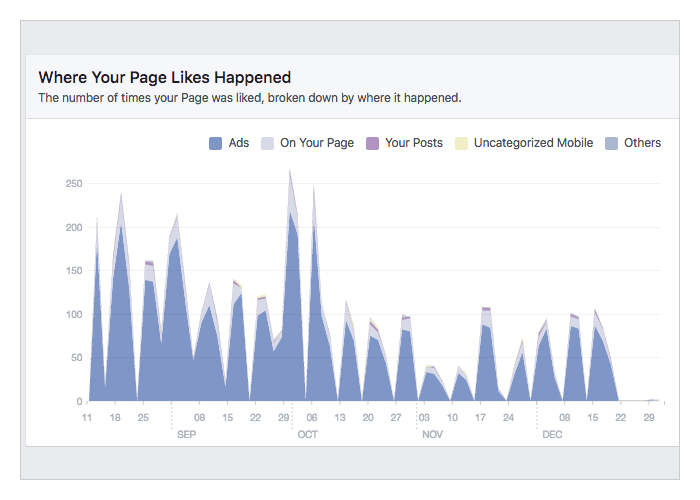
Task: Toggle the On Your Page series label
Action: [x=316, y=143]
